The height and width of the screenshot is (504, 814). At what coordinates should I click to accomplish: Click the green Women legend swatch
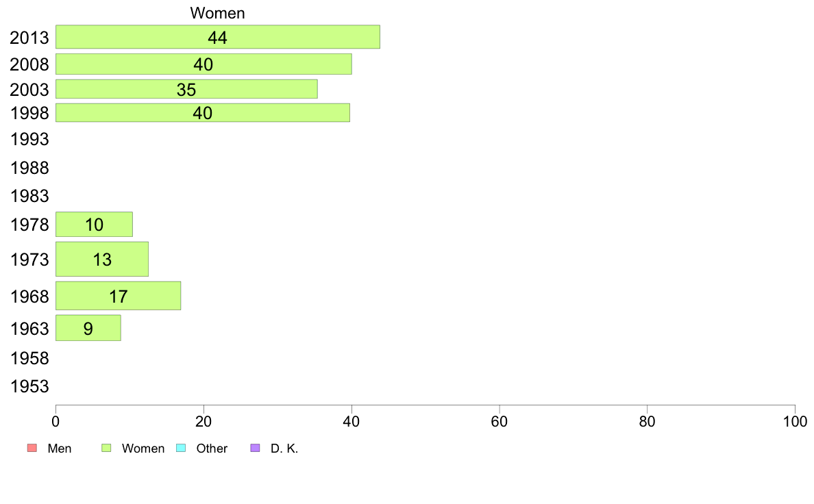pyautogui.click(x=106, y=448)
